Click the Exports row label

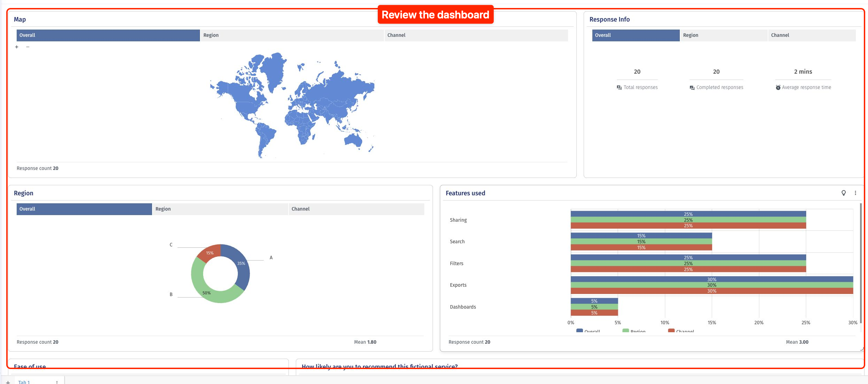[x=458, y=285]
